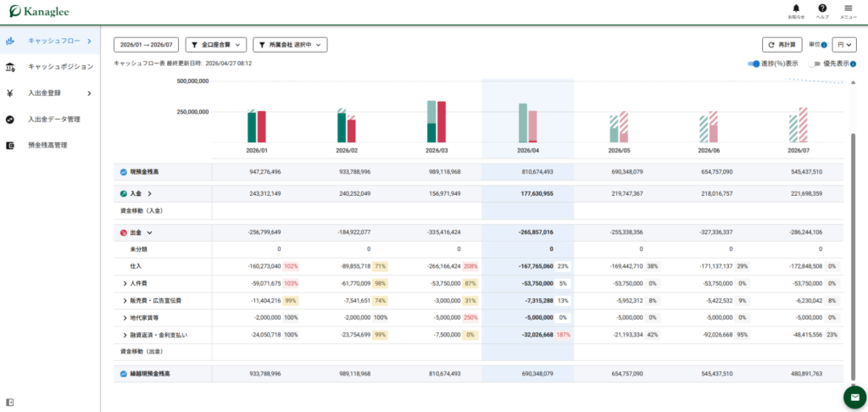Click the 単位 info icon
Screen dimensions: 868x412
click(x=824, y=45)
